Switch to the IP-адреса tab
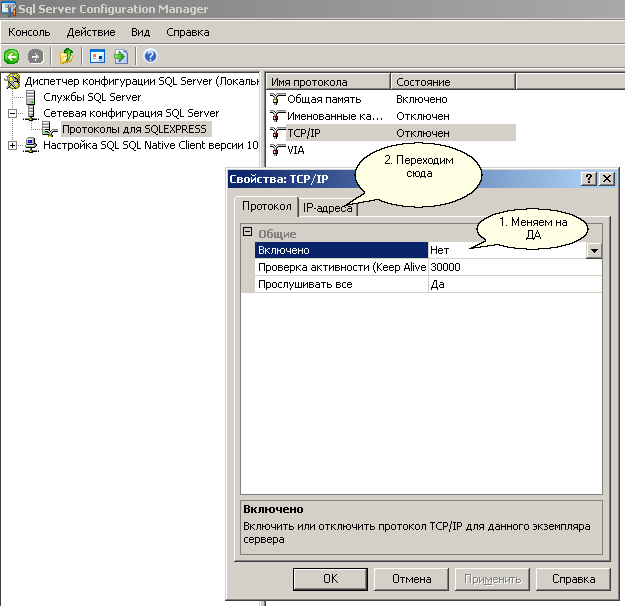 [327, 208]
